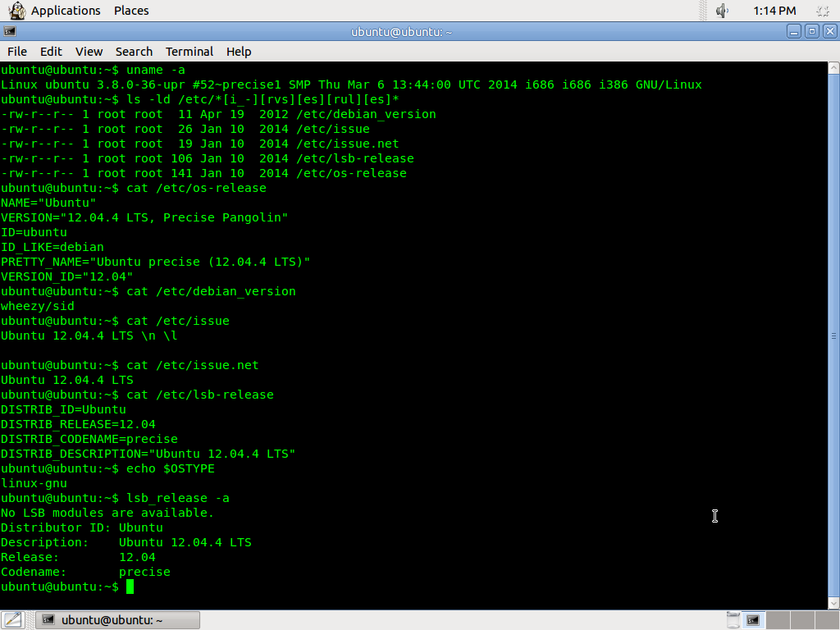
Task: Click the 'cat /etc/os-release' command line
Action: pos(134,188)
